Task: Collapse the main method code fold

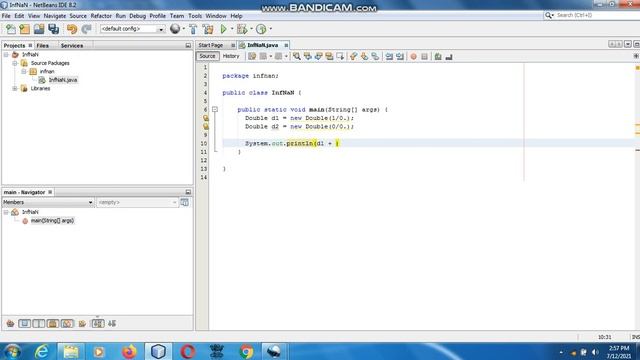Action: tap(215, 109)
